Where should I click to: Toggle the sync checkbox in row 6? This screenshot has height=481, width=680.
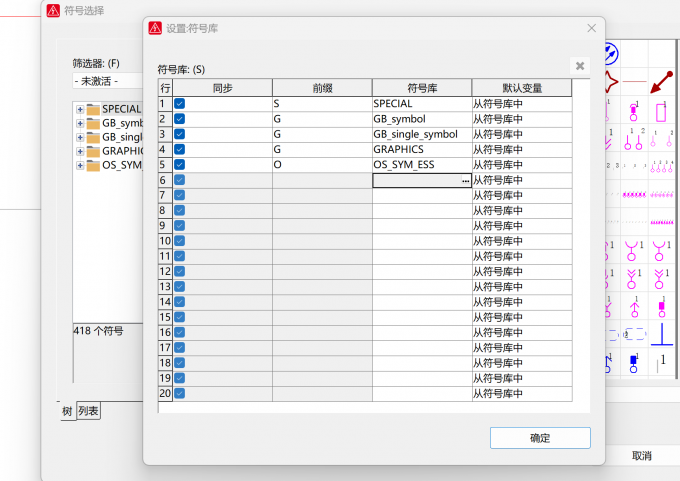tap(180, 180)
